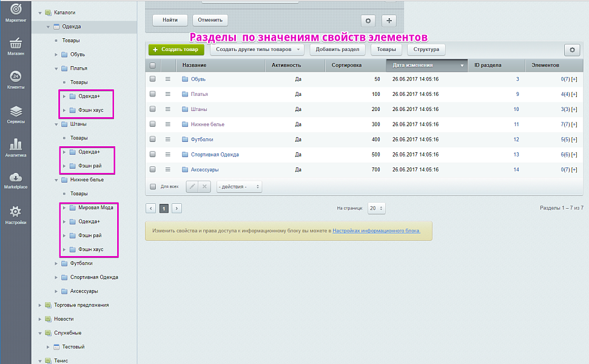Select Спортивная Одежда in the tree
The width and height of the screenshot is (589, 364).
coord(93,277)
